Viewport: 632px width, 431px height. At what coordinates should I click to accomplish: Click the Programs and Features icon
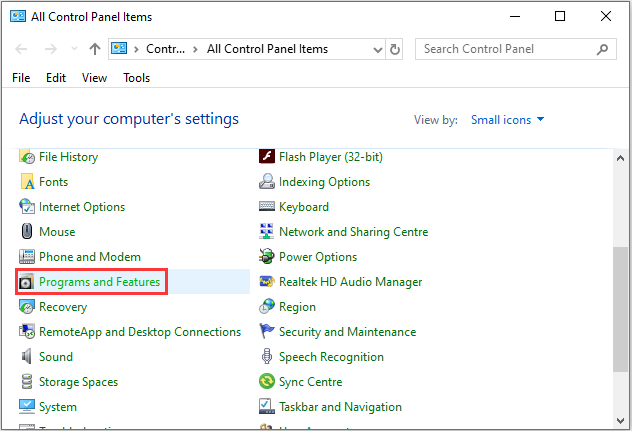(x=27, y=282)
